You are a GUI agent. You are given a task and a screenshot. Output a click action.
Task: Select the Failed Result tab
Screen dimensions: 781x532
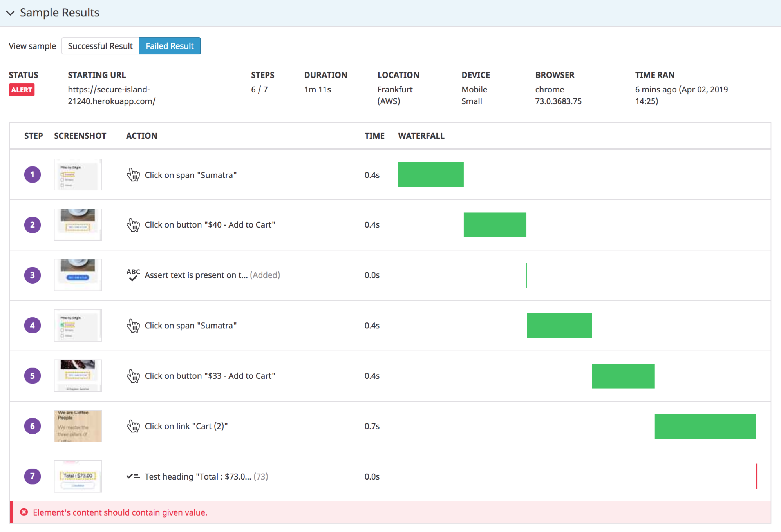(170, 46)
